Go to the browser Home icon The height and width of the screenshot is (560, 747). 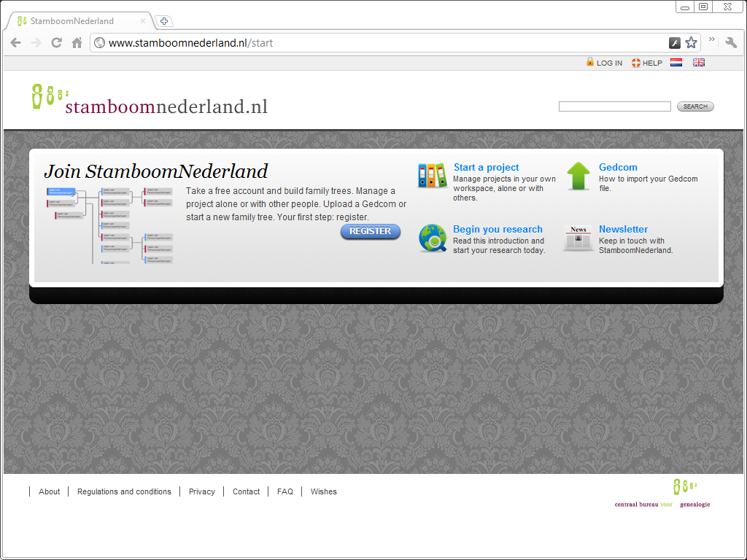[x=77, y=43]
